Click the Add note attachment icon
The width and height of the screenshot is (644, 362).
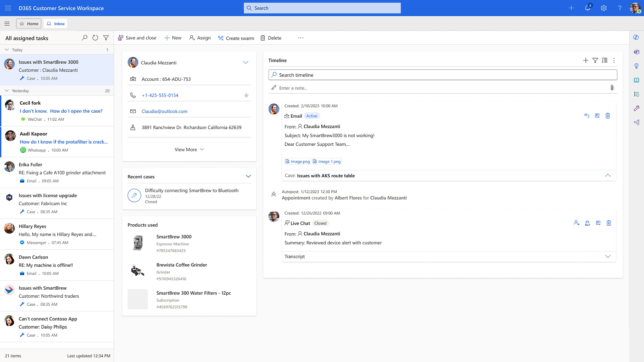(612, 88)
